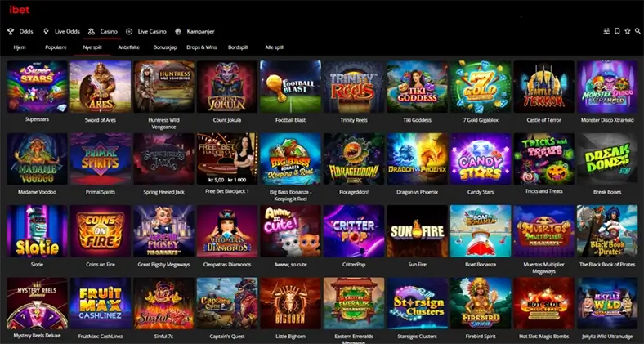Go to the Hjem tab
This screenshot has height=344, width=644.
pyautogui.click(x=20, y=47)
